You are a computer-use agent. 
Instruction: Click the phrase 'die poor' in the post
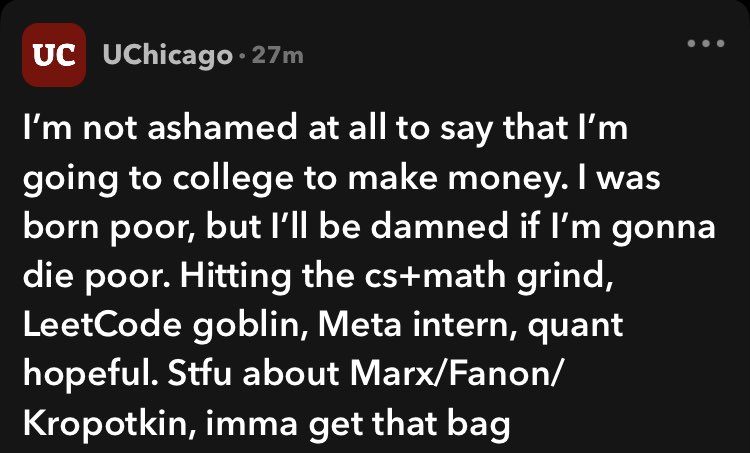pyautogui.click(x=96, y=276)
